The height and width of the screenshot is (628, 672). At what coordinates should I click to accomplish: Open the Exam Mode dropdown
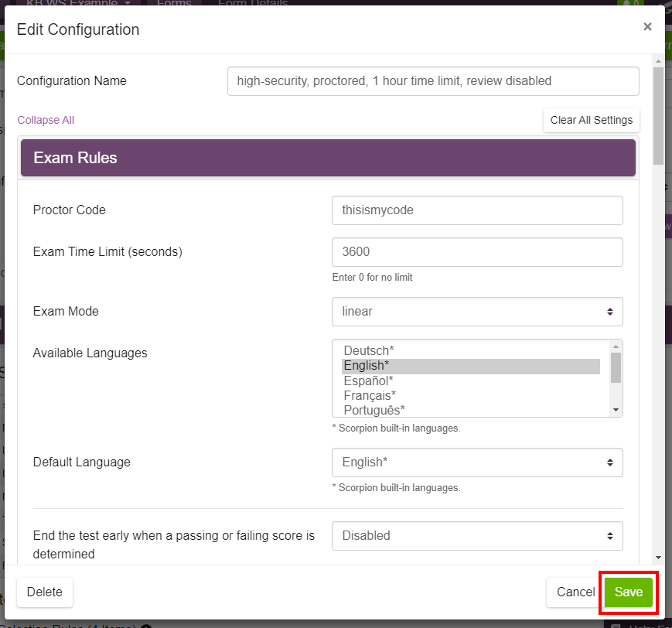tap(477, 312)
